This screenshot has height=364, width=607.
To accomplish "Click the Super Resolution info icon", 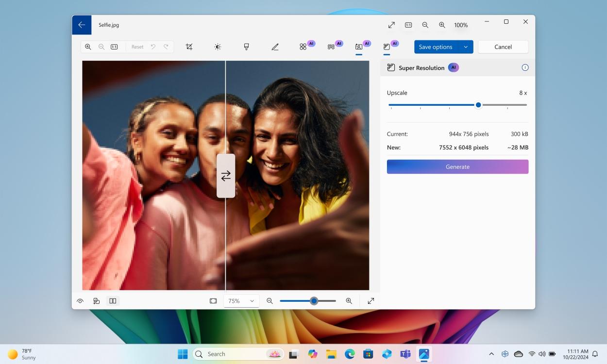I will 525,67.
